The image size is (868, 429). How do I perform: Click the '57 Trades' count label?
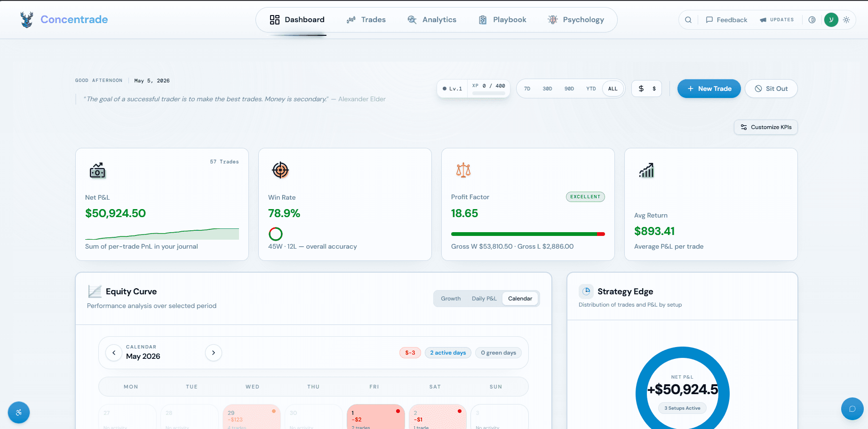[224, 162]
